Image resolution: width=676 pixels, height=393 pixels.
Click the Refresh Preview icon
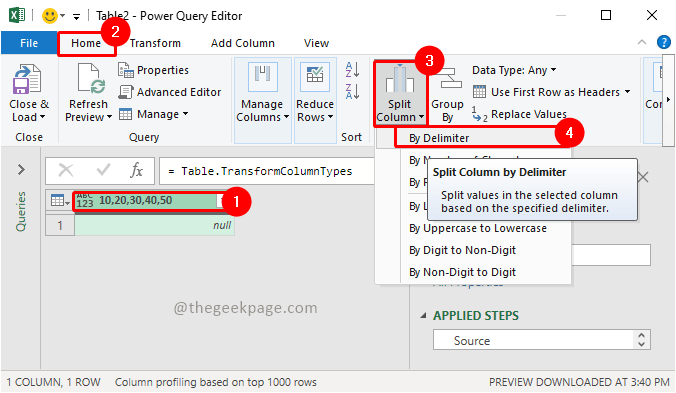[x=91, y=79]
